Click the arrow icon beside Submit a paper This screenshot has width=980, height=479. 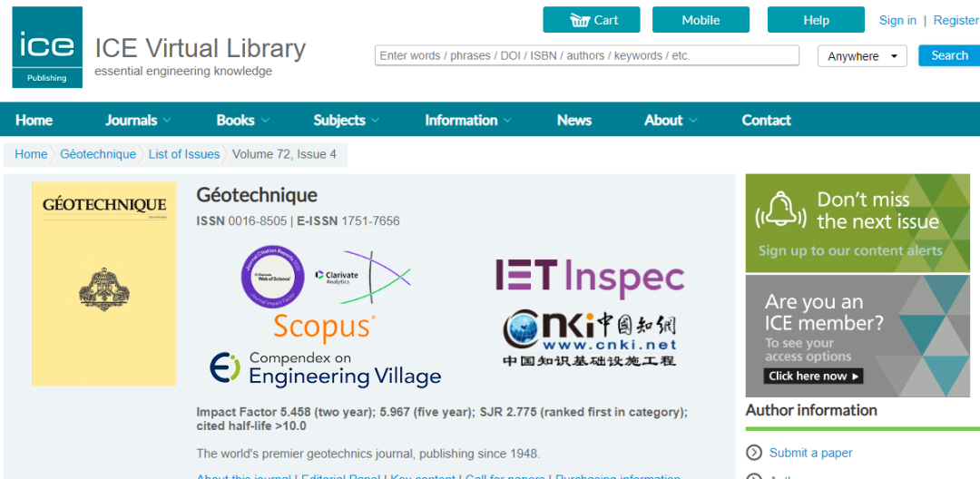tap(754, 453)
